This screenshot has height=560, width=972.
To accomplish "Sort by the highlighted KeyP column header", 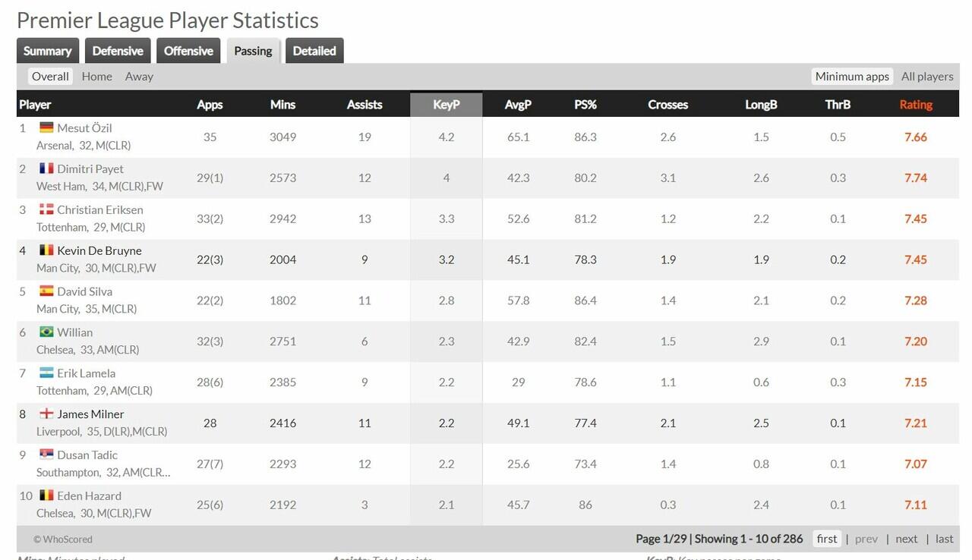I will 447,105.
